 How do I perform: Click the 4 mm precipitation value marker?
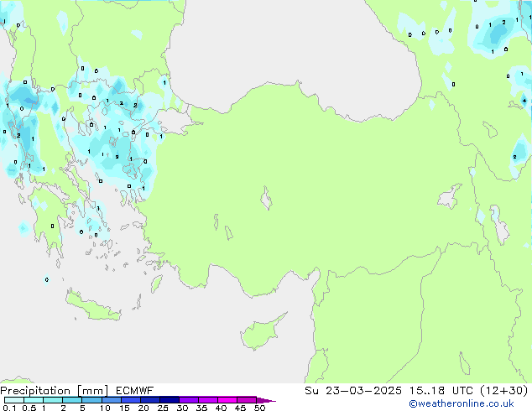[524, 101]
